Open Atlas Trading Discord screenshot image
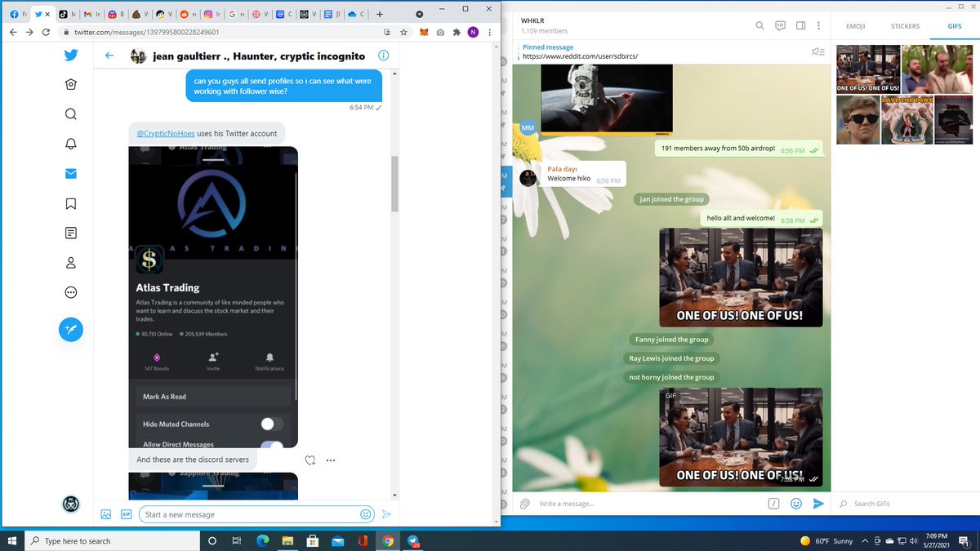The height and width of the screenshot is (551, 980). click(213, 297)
